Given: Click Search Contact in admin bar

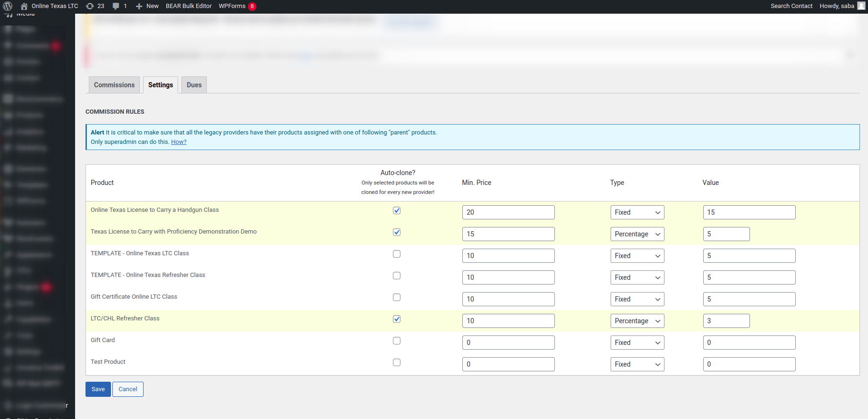Looking at the screenshot, I should point(791,6).
